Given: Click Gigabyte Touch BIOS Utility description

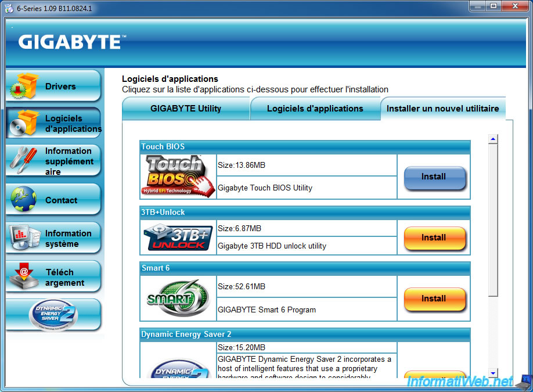Looking at the screenshot, I should (x=265, y=188).
